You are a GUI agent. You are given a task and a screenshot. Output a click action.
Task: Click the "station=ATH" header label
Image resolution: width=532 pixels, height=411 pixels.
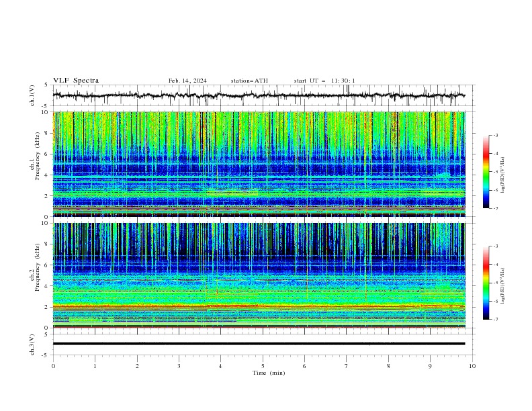tap(249, 81)
